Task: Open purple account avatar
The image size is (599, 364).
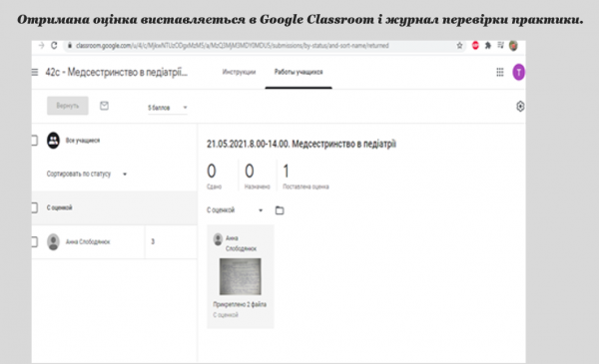Action: click(x=518, y=72)
